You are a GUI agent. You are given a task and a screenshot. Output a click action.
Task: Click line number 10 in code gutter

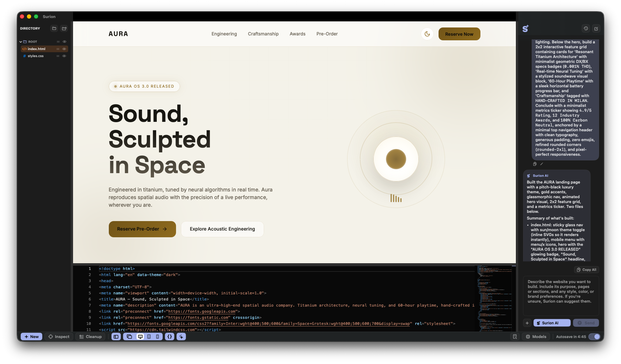[89, 324]
